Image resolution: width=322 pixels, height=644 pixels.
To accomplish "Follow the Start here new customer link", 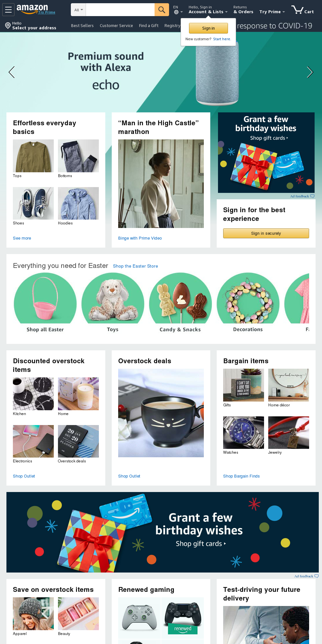I will click(222, 39).
